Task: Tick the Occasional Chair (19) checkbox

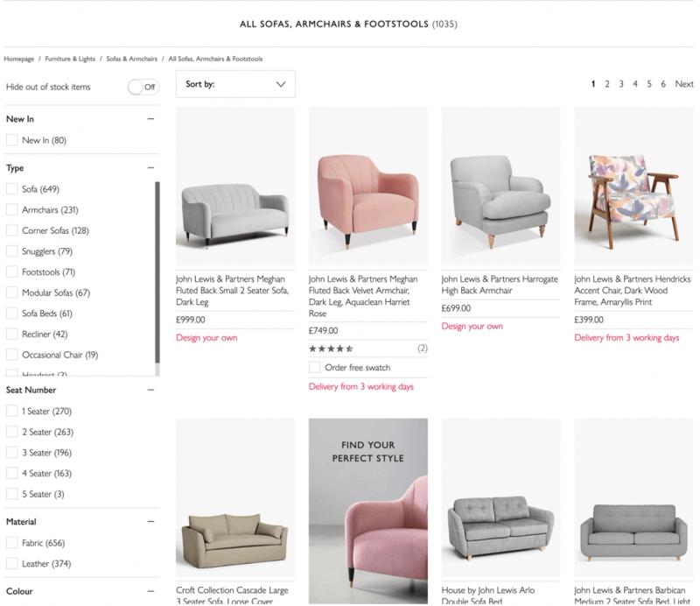Action: [12, 355]
